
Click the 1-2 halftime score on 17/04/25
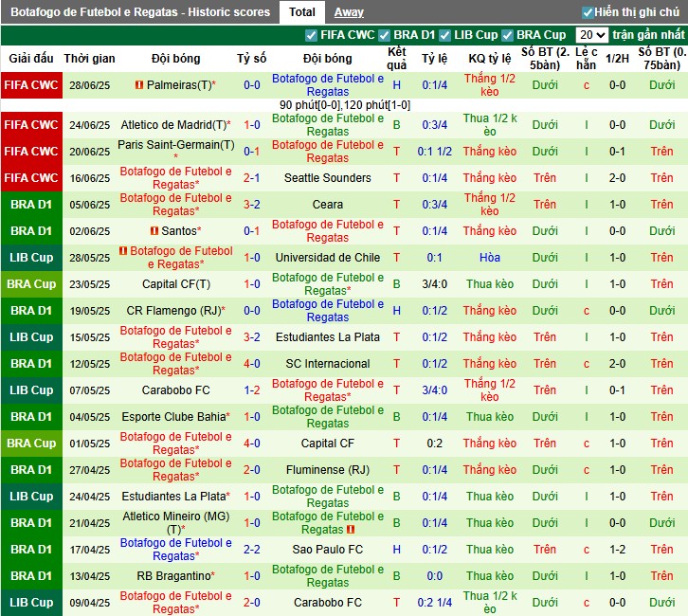coord(617,550)
